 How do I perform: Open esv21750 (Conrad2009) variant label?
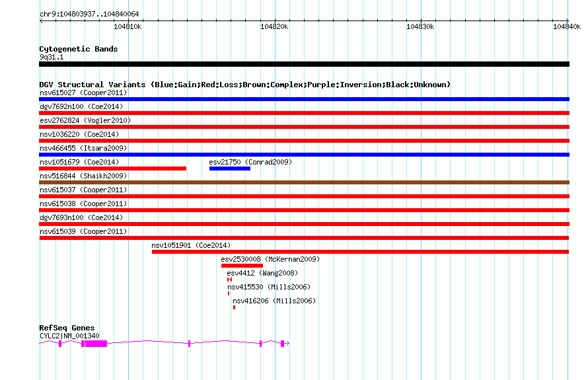(x=250, y=162)
